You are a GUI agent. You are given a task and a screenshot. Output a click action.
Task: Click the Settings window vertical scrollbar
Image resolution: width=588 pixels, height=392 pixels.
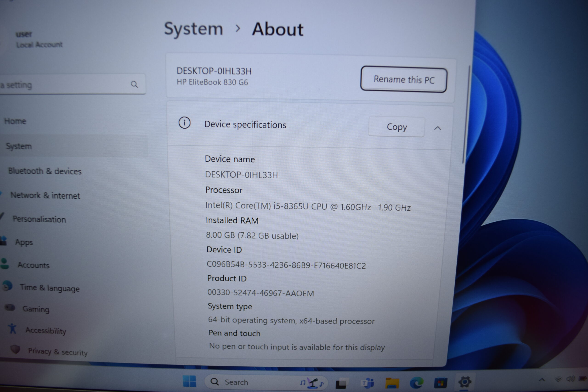point(466,115)
